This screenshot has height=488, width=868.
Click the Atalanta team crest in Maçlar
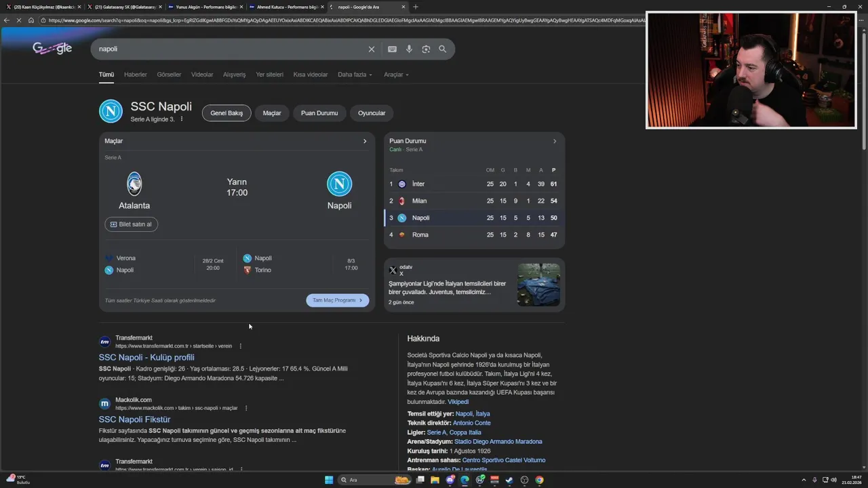tap(134, 184)
